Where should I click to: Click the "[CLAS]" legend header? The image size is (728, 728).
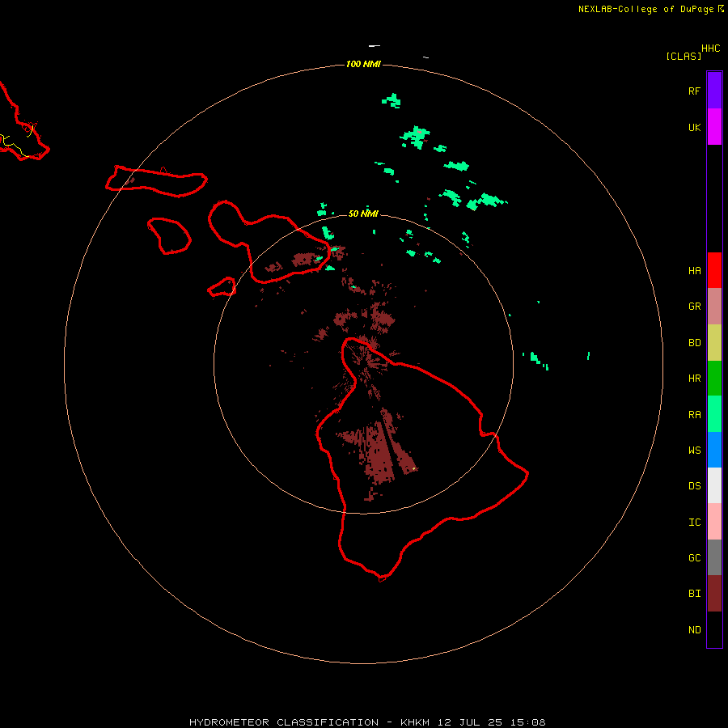[x=684, y=57]
